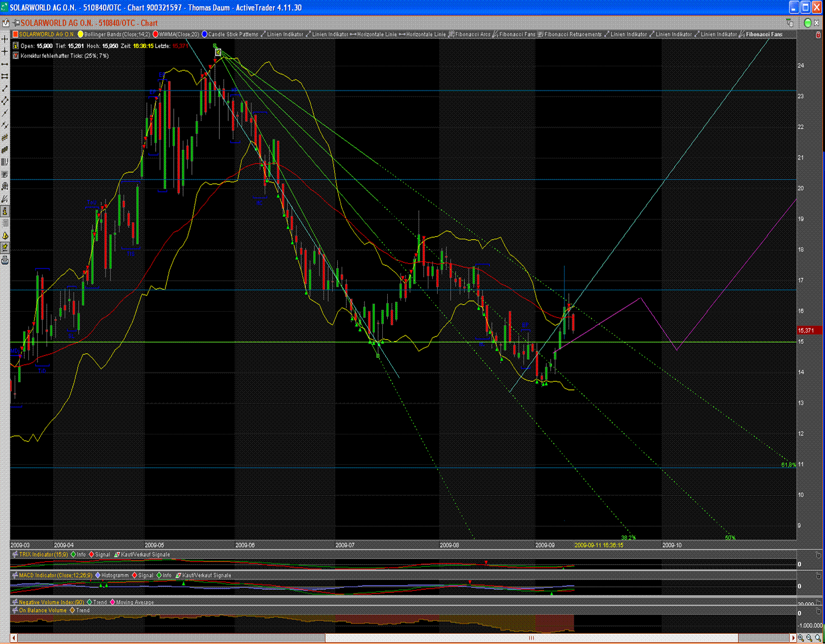Viewport: 825px width, 644px height.
Task: Select Fibonacci Retracements in indicator bar
Action: [x=572, y=34]
